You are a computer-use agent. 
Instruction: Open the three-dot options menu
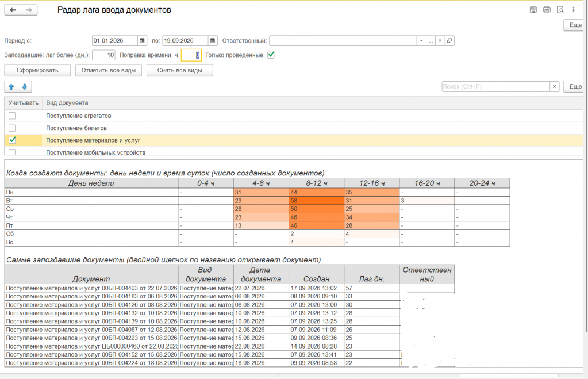pos(574,10)
